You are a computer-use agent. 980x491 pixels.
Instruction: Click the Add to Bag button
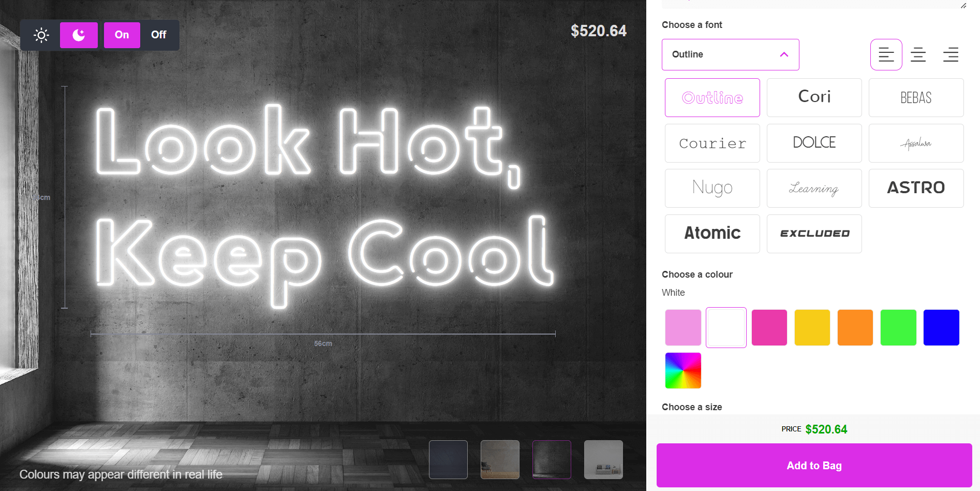pos(814,465)
